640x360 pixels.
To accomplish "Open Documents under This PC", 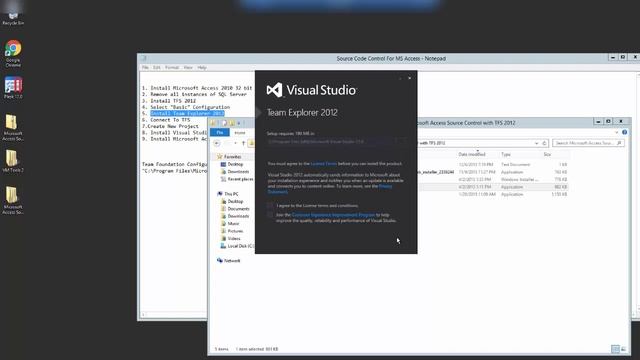I will [238, 209].
